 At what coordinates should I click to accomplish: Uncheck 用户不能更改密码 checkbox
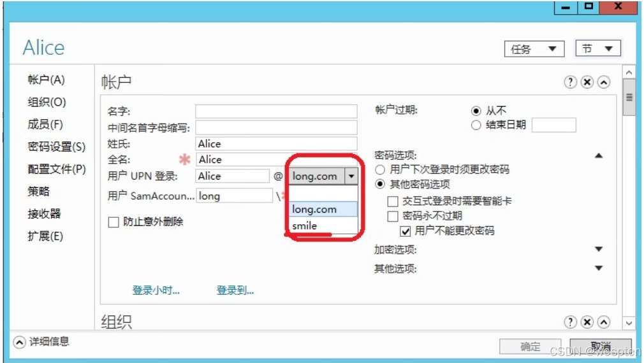pos(406,231)
